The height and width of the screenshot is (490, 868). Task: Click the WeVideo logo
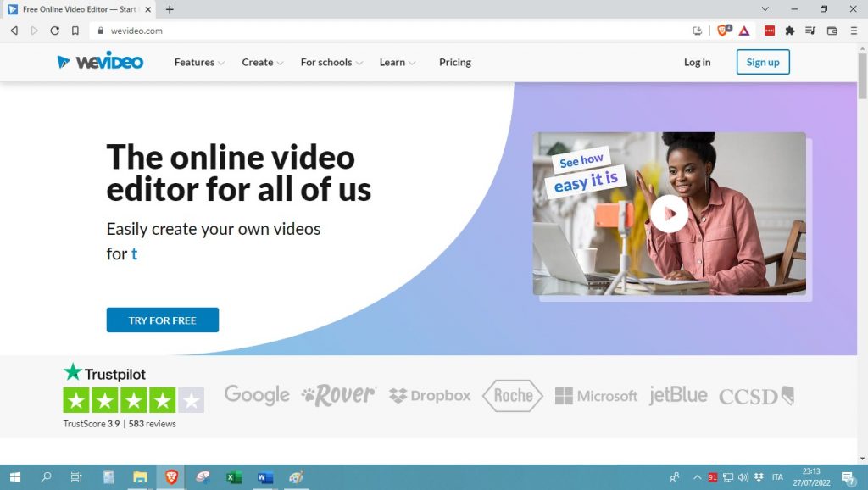pos(99,61)
